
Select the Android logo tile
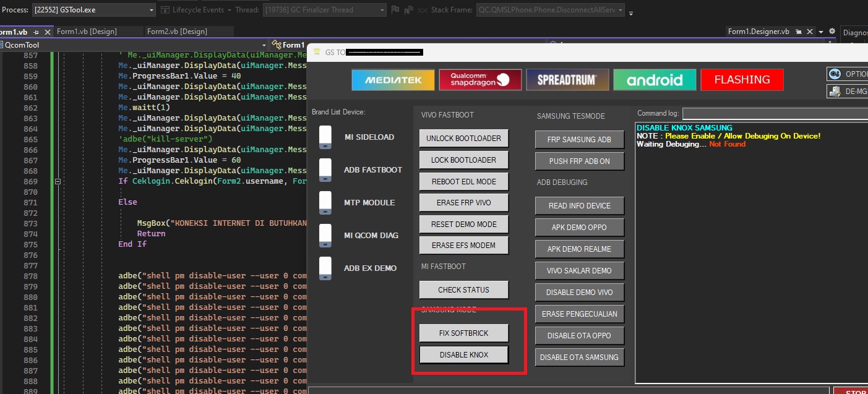655,80
